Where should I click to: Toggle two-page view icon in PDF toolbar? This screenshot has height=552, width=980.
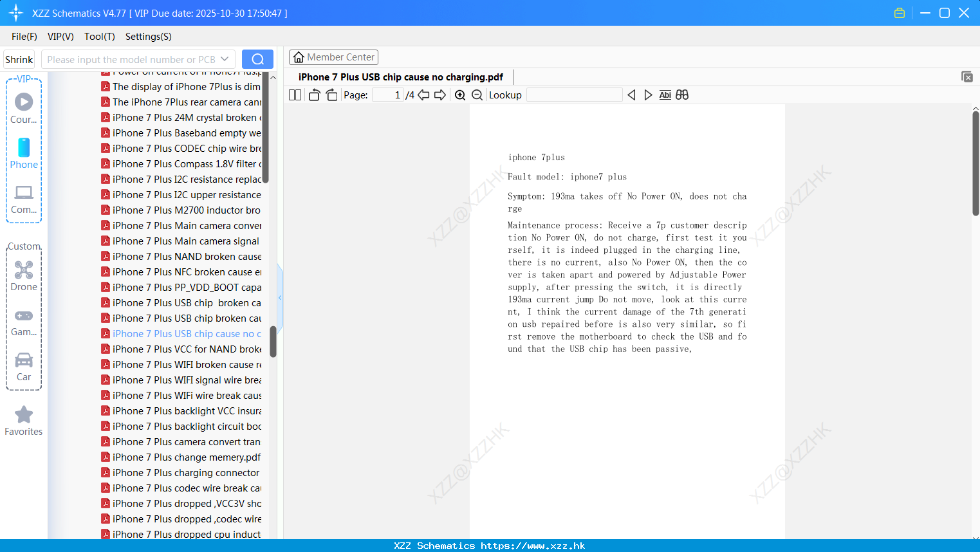coord(295,95)
